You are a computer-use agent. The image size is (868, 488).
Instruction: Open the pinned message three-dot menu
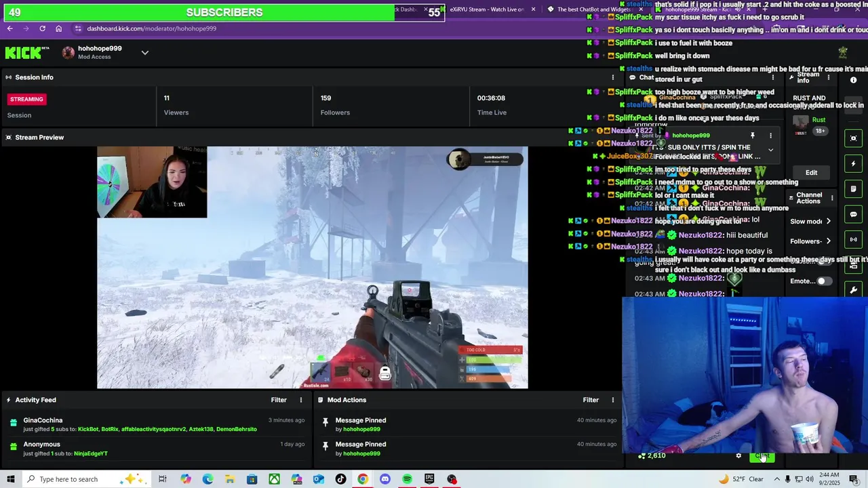click(x=770, y=136)
